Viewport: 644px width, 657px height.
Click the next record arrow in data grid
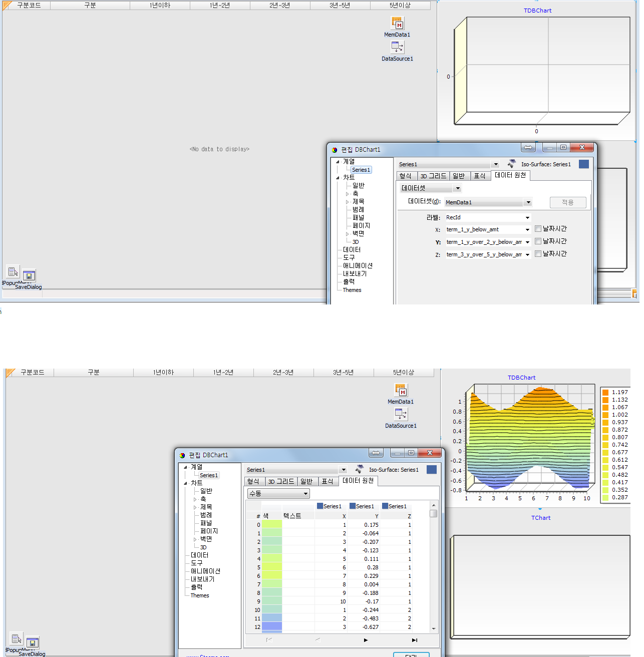click(366, 640)
